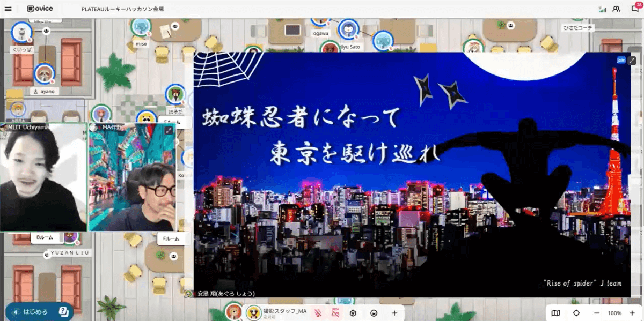Open the はじめる getting started button
Viewport: 644px width, 321px height.
[x=39, y=311]
